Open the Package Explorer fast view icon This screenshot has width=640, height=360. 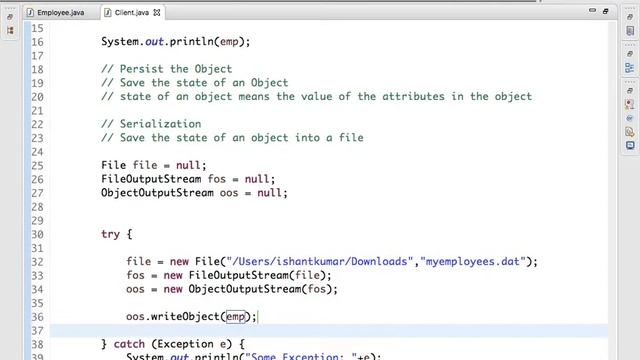coord(10,31)
